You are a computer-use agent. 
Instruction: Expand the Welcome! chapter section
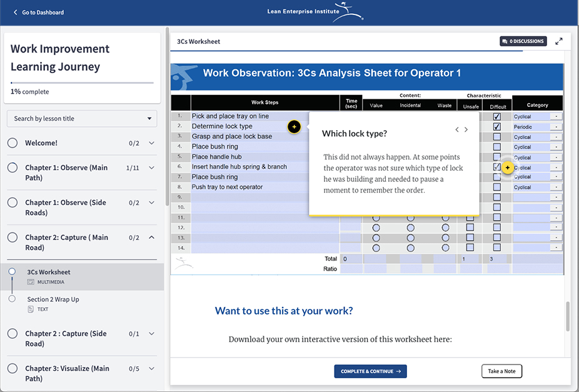click(x=151, y=143)
